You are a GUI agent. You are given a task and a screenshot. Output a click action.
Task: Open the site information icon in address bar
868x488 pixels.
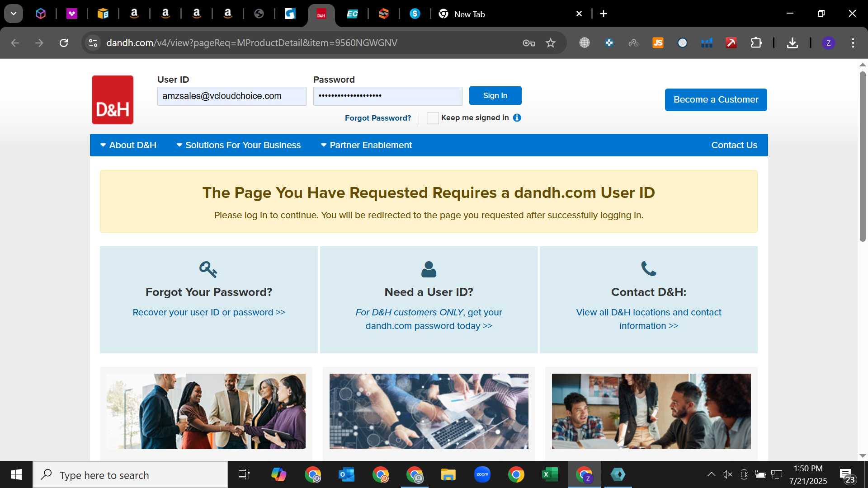tap(93, 43)
